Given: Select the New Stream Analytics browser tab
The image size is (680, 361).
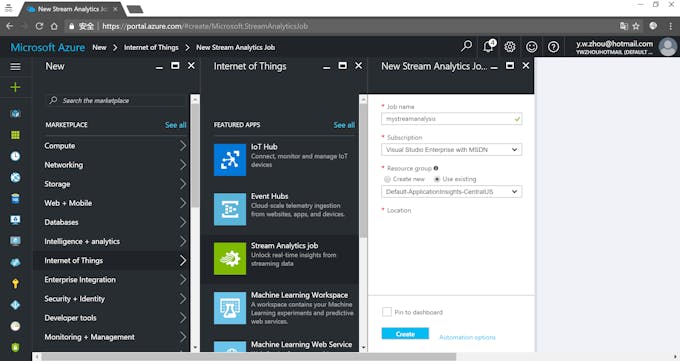Looking at the screenshot, I should (73, 9).
